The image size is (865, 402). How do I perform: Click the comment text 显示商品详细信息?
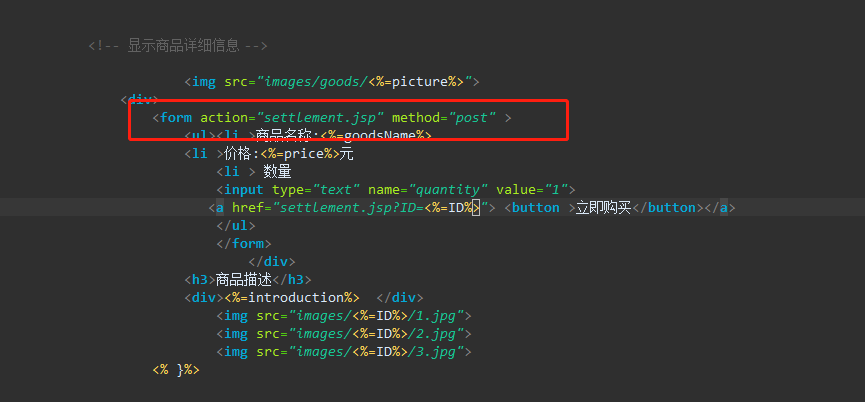click(x=183, y=45)
